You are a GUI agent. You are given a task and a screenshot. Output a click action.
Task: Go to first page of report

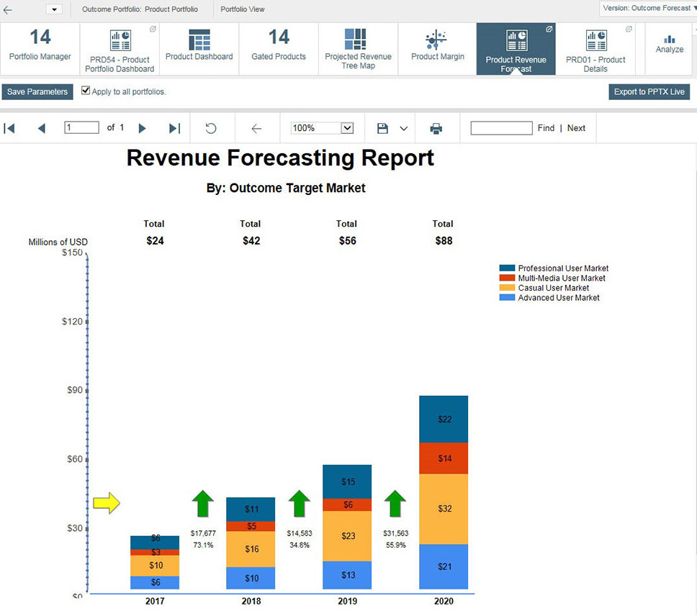(9, 128)
